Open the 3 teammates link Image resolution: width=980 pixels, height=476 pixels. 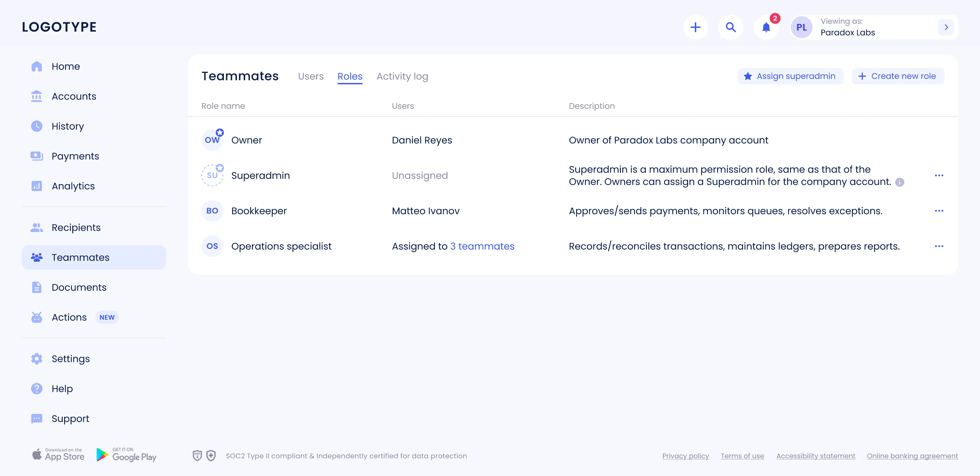[482, 246]
